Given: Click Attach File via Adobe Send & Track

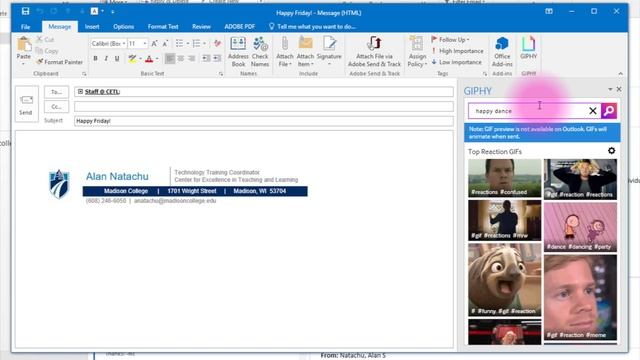Looking at the screenshot, I should [374, 52].
